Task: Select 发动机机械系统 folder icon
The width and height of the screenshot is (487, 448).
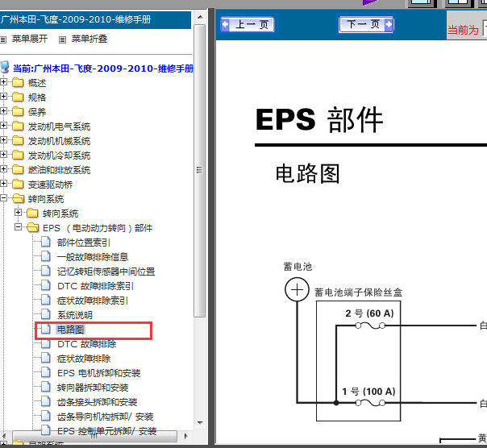Action: [x=18, y=141]
